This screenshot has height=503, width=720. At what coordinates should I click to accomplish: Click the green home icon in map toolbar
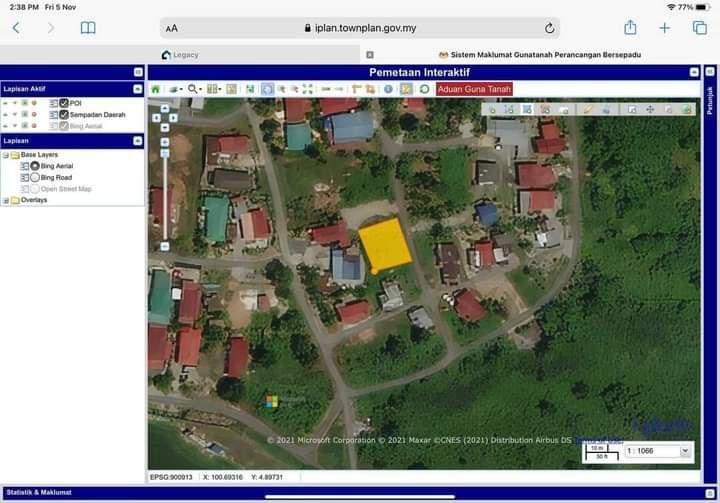point(155,89)
